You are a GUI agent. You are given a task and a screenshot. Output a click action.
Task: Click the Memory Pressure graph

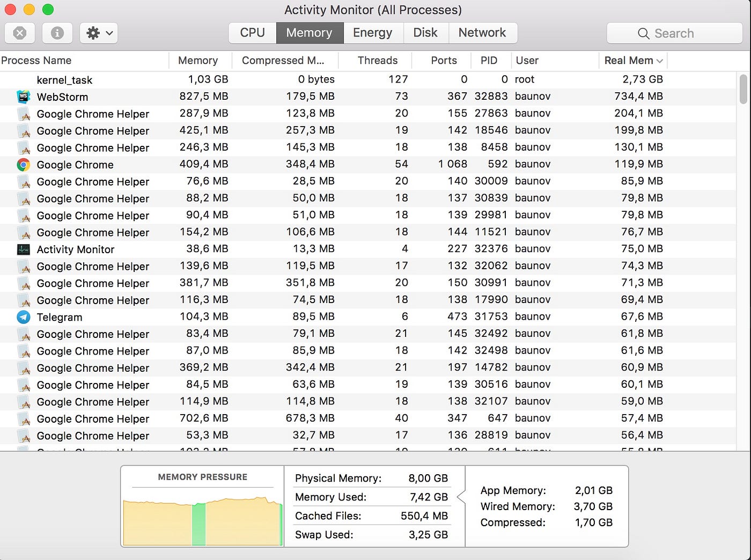point(202,521)
